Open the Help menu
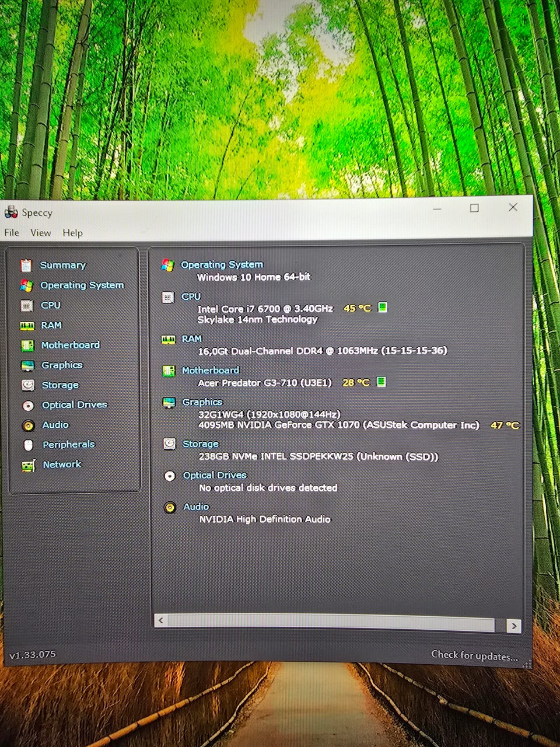This screenshot has width=560, height=747. 73,233
